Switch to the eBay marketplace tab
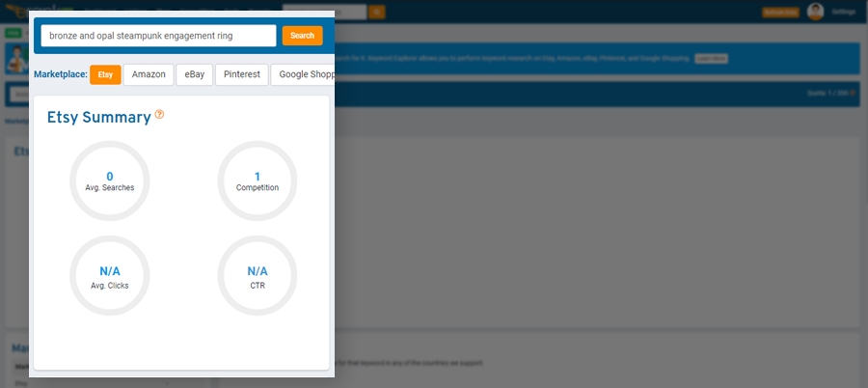The image size is (868, 388). point(194,74)
